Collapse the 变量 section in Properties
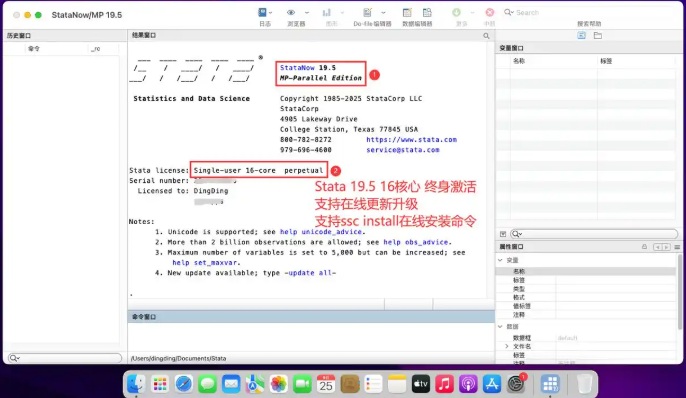This screenshot has width=686, height=398. pyautogui.click(x=500, y=260)
